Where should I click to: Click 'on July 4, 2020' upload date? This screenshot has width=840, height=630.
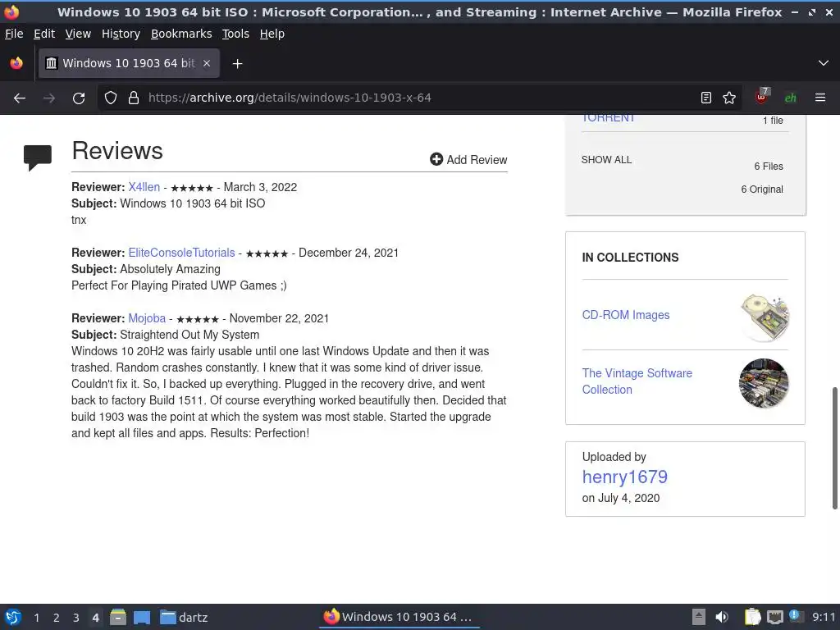(621, 498)
